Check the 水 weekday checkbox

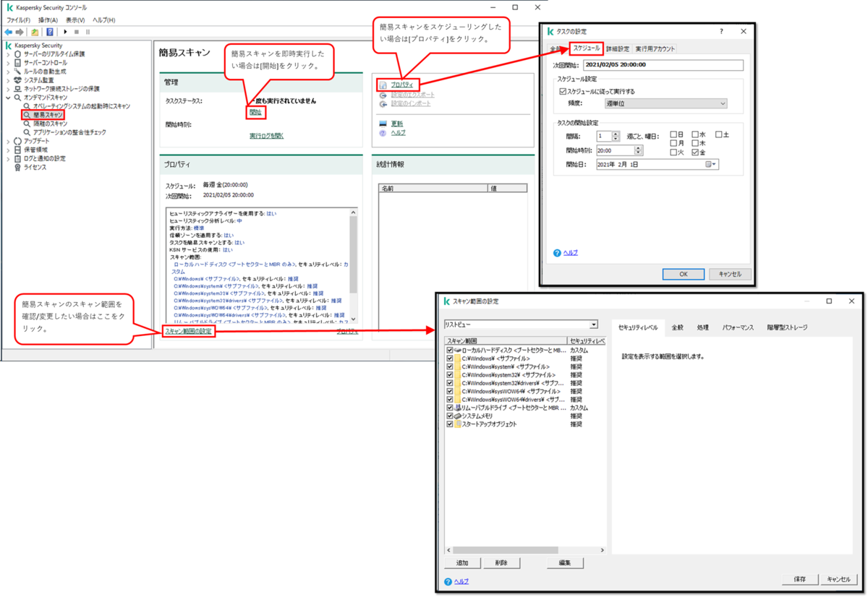click(695, 134)
